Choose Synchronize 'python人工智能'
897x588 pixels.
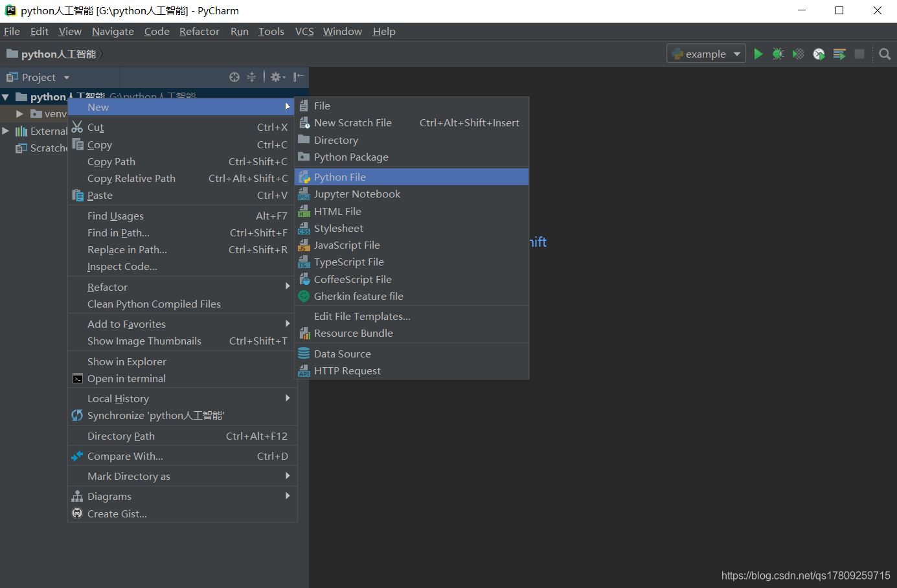pyautogui.click(x=183, y=415)
